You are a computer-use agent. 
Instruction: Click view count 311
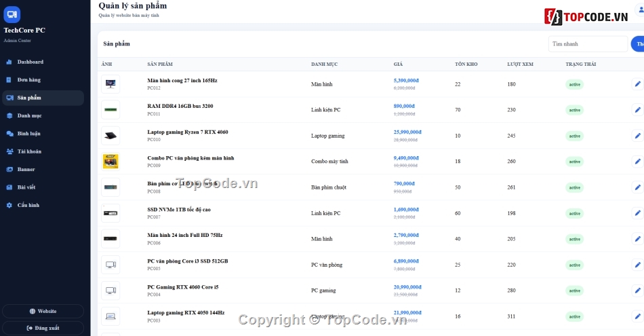[x=512, y=317]
